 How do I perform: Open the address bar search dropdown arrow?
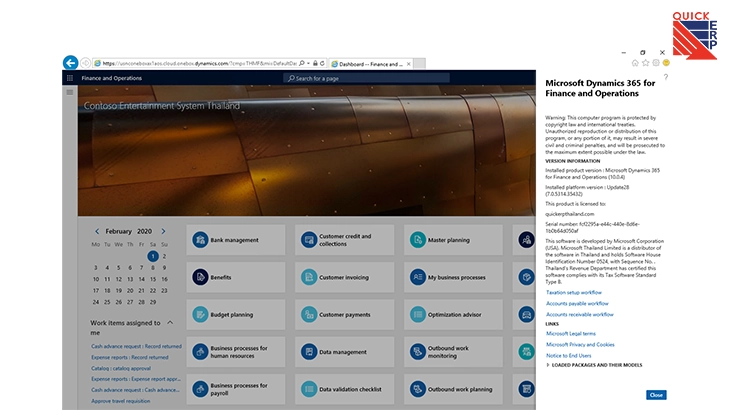click(x=308, y=63)
